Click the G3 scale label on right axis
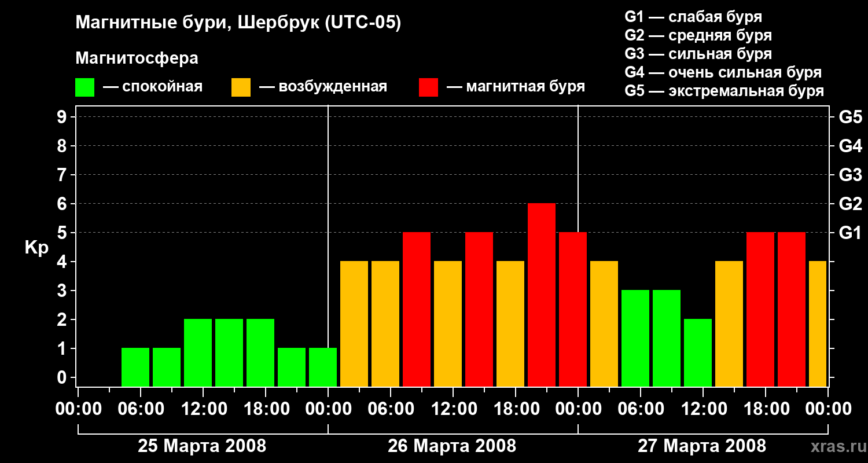This screenshot has width=868, height=463. pyautogui.click(x=851, y=175)
